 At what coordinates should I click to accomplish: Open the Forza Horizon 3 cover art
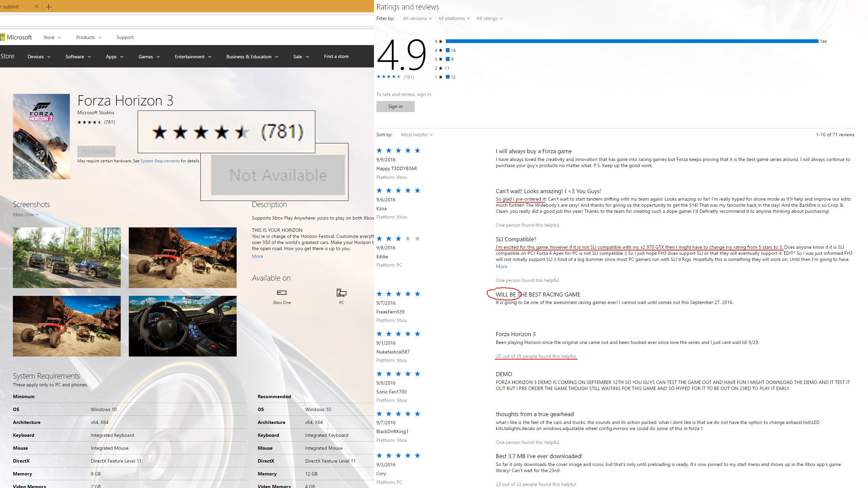41,137
